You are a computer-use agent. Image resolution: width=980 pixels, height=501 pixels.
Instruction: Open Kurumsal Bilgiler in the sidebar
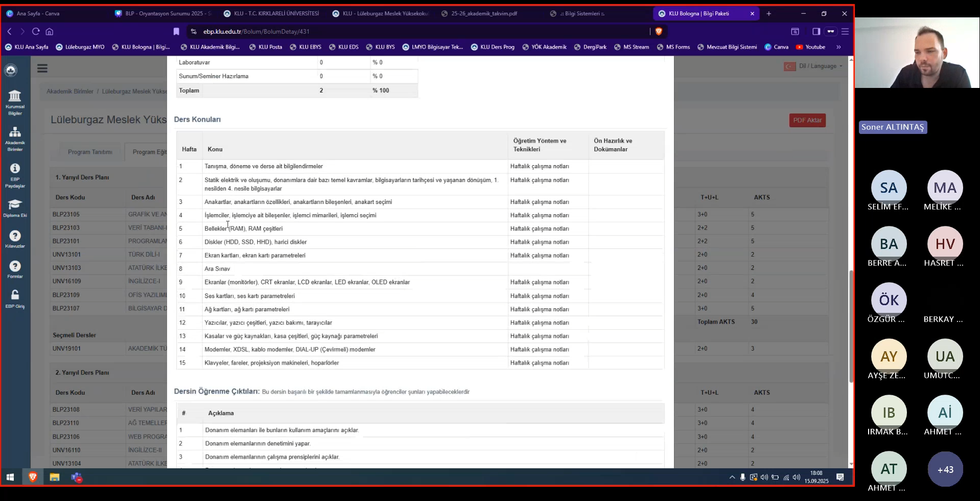[x=15, y=102]
